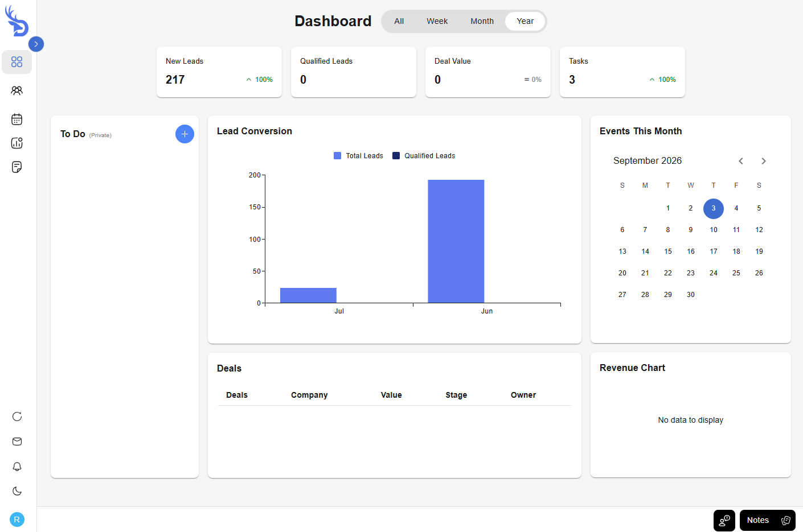
Task: Select the Month filter tab
Action: [482, 21]
